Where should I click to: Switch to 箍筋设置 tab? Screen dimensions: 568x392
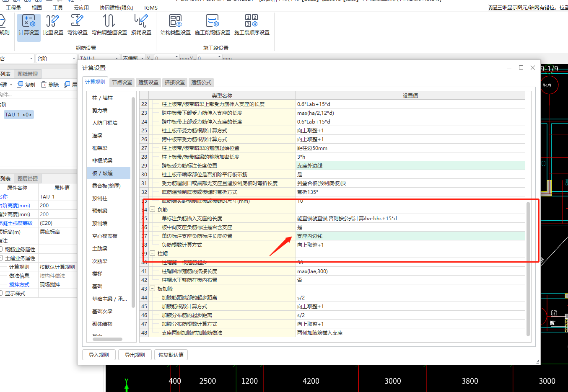[x=148, y=83]
